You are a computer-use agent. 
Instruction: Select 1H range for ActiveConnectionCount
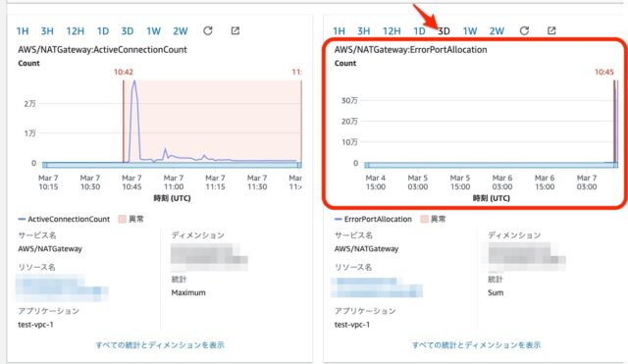[x=23, y=31]
